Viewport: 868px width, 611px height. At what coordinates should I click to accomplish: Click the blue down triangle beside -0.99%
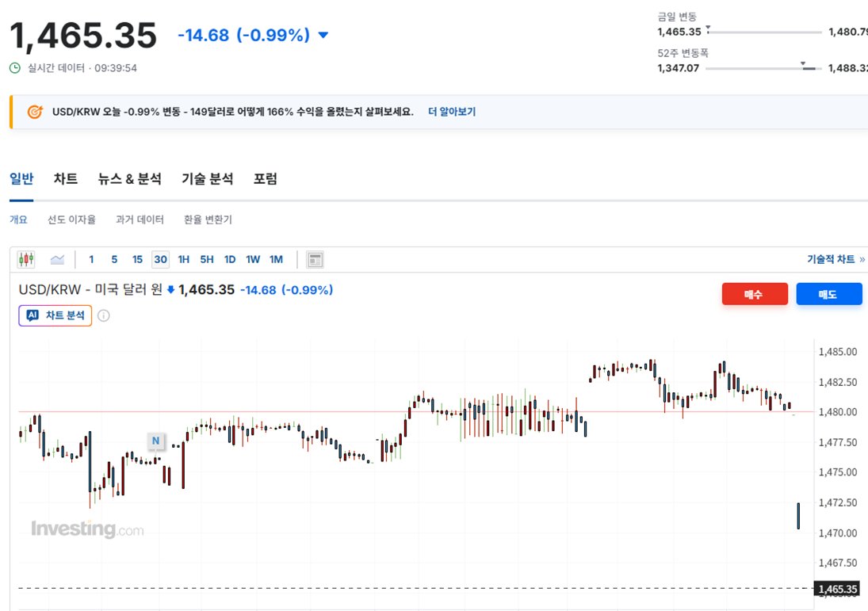click(323, 36)
